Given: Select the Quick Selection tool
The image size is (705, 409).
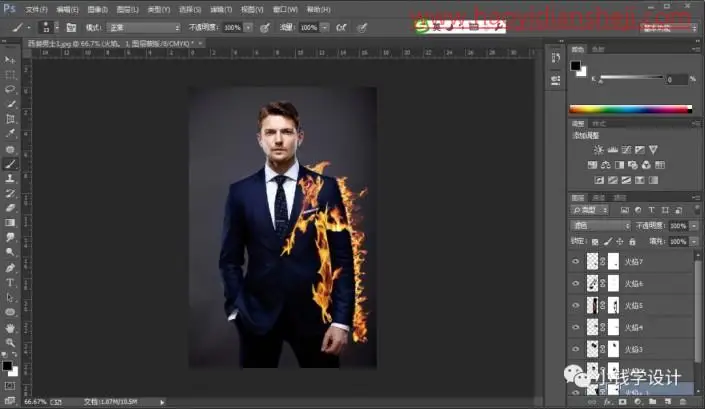Looking at the screenshot, I should 10,104.
